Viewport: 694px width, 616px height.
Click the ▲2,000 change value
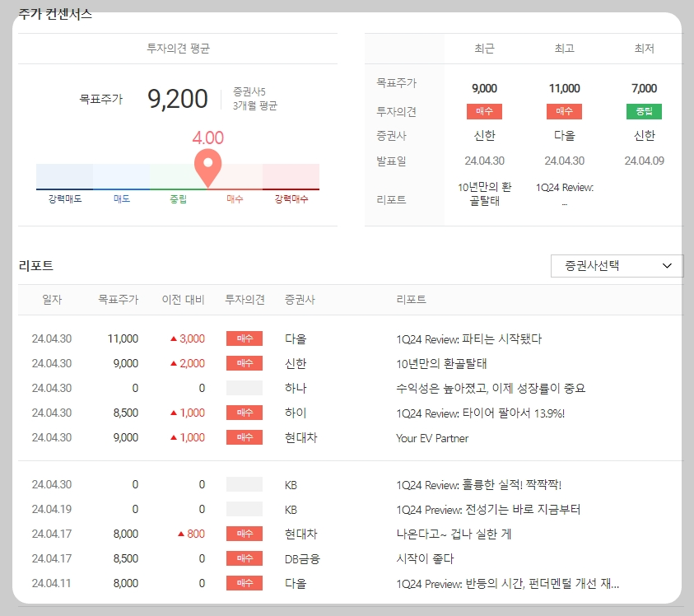(188, 363)
